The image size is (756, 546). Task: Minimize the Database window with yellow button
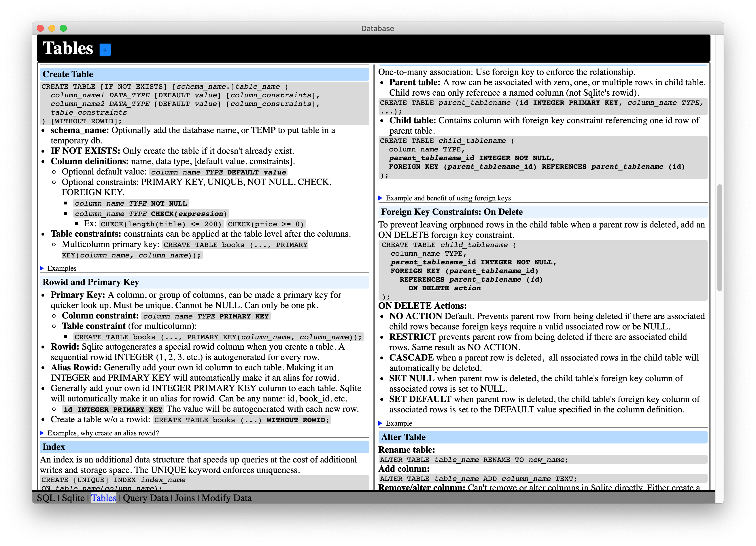(x=52, y=28)
